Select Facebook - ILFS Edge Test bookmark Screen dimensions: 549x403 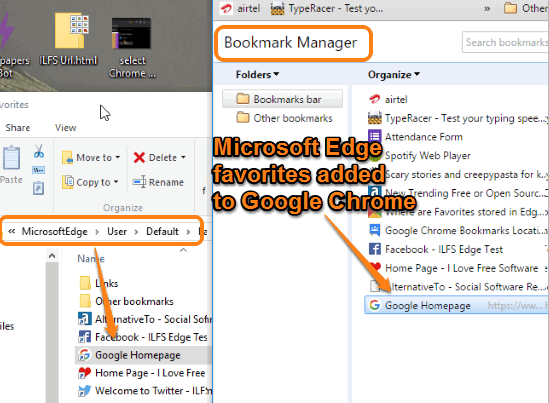click(436, 249)
